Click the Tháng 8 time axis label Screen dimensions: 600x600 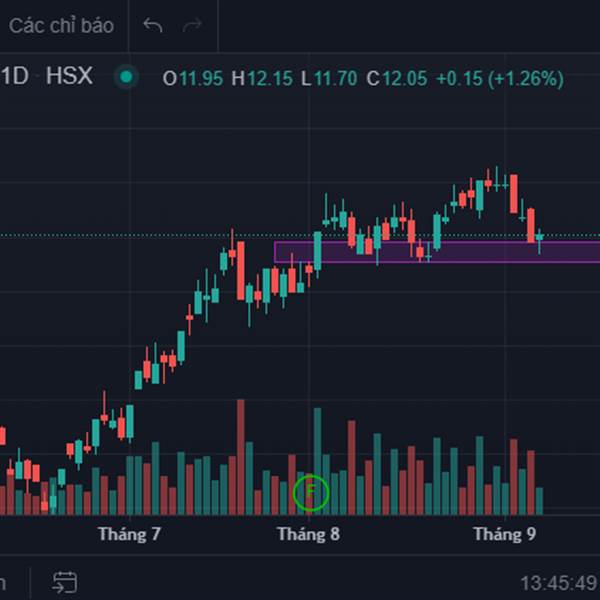[308, 534]
